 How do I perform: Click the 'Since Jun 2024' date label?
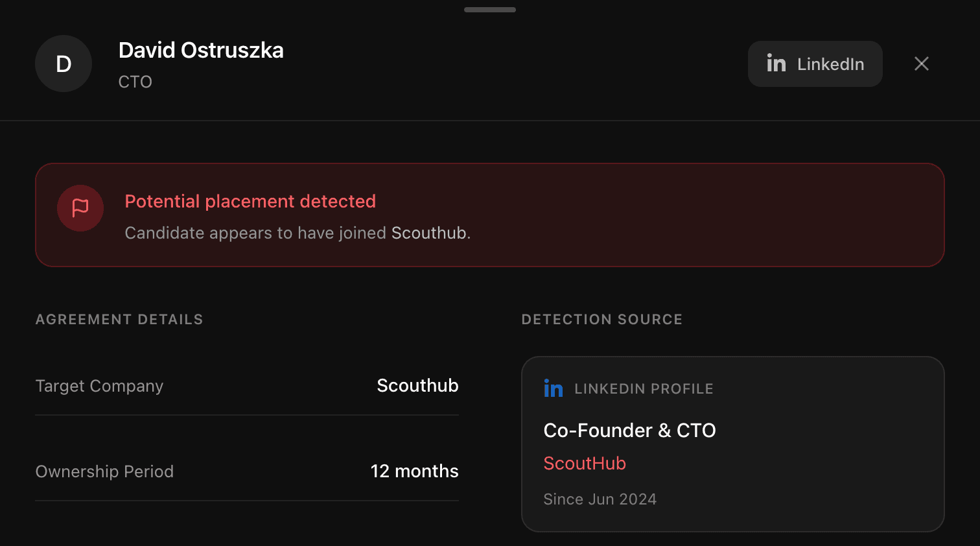600,499
